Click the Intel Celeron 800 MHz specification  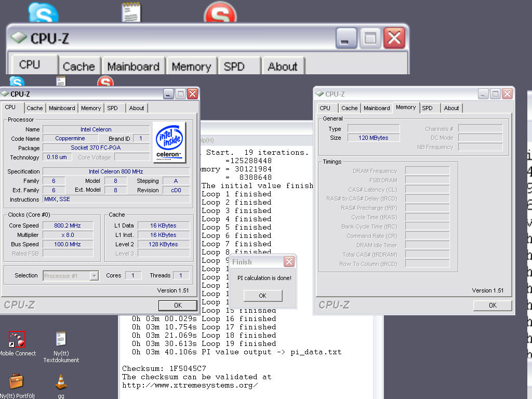(116, 171)
